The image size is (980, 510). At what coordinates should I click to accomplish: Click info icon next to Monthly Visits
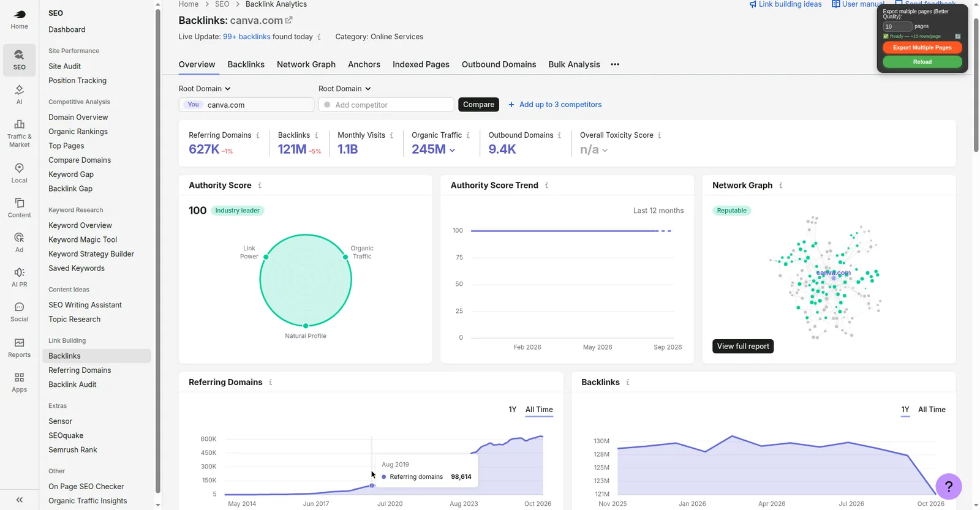tap(391, 135)
